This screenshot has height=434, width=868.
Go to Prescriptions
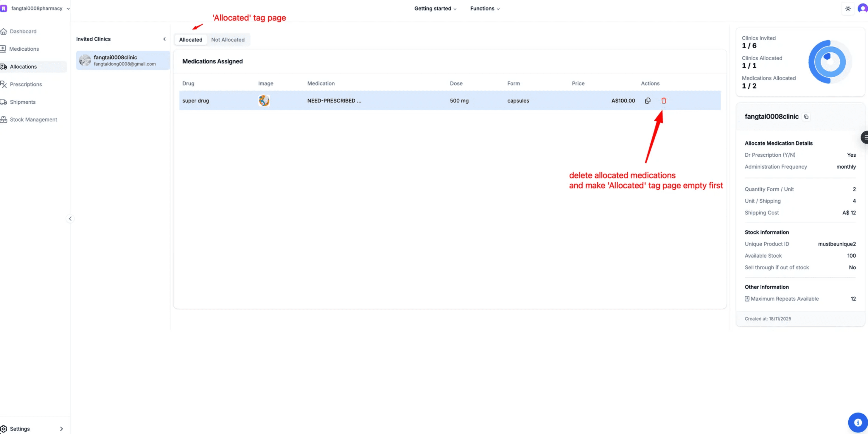coord(26,84)
